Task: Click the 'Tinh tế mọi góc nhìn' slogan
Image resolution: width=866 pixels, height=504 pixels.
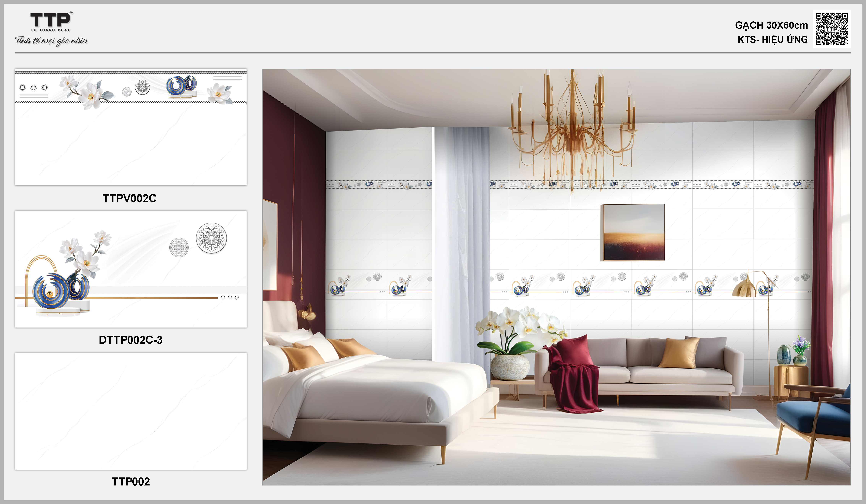Action: coord(52,40)
